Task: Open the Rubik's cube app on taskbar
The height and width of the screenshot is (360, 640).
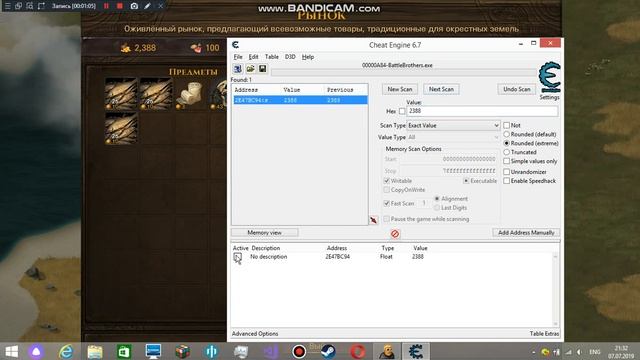Action: pyautogui.click(x=182, y=351)
